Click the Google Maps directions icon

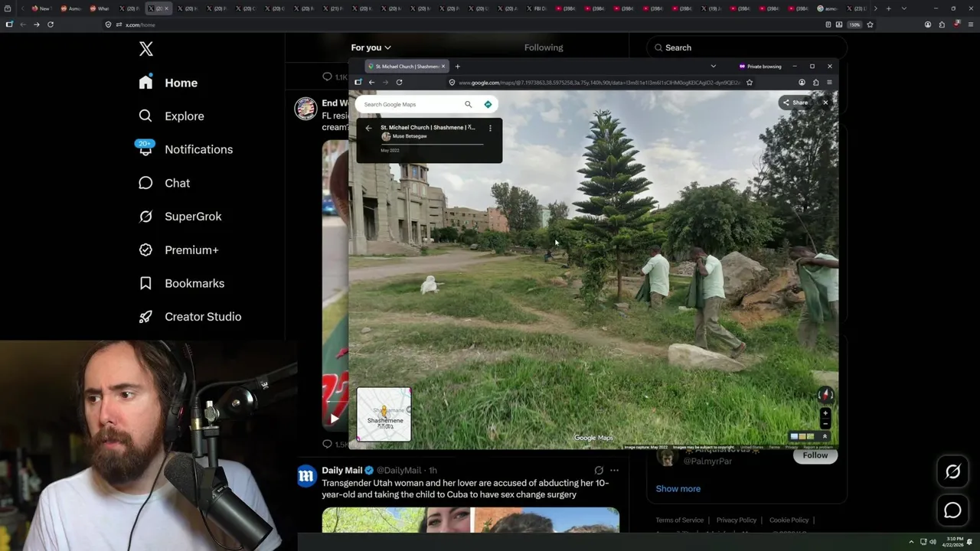click(488, 104)
